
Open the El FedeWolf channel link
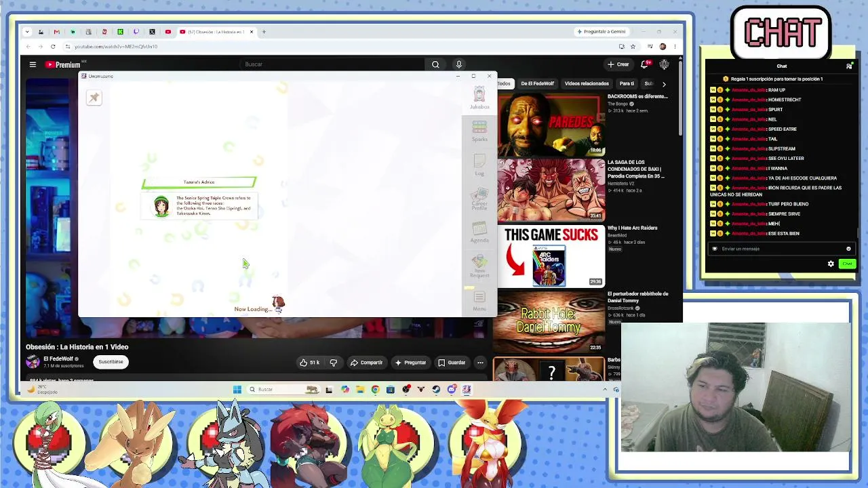pos(58,359)
